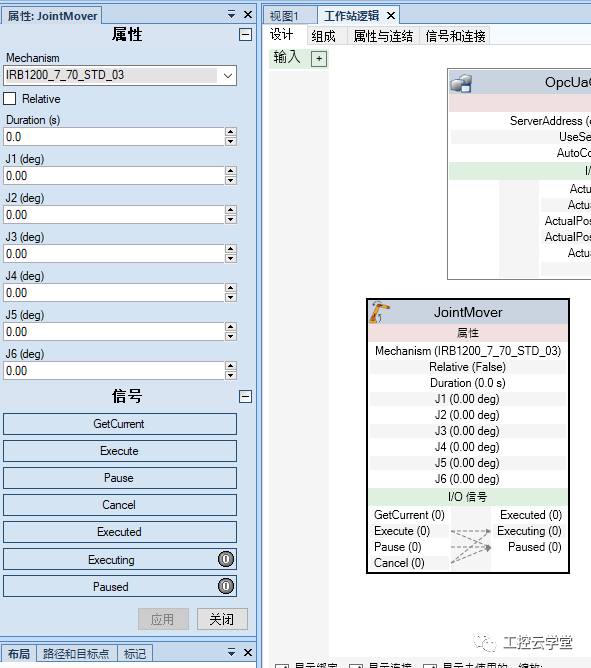Click the Executed signal button
591x668 pixels.
click(x=120, y=532)
